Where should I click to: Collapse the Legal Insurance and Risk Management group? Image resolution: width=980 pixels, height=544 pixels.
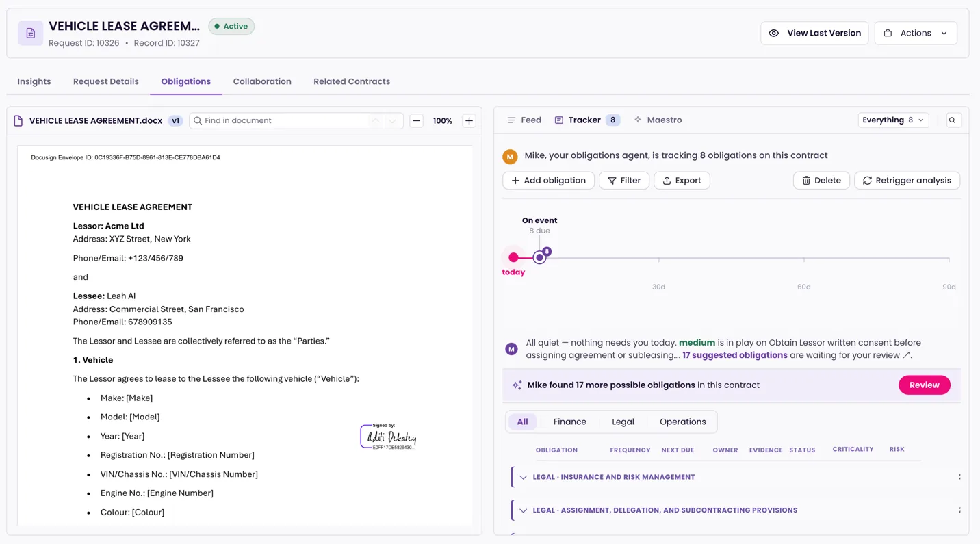pyautogui.click(x=523, y=477)
